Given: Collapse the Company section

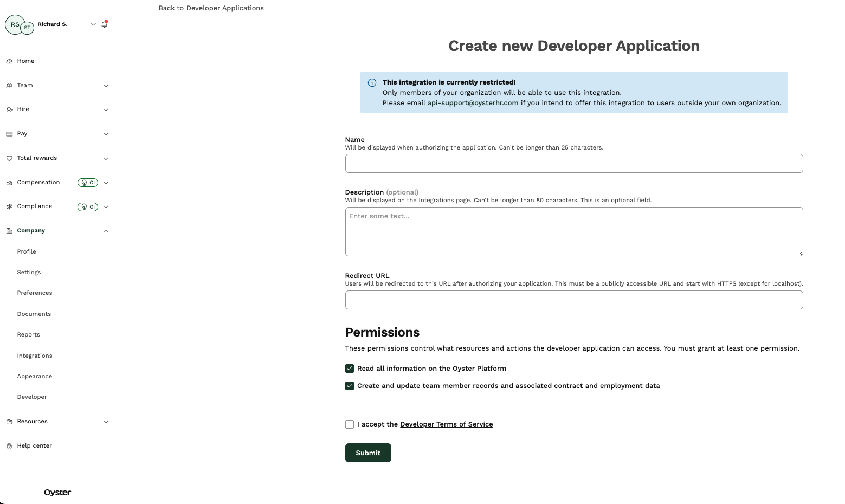Looking at the screenshot, I should pyautogui.click(x=106, y=230).
